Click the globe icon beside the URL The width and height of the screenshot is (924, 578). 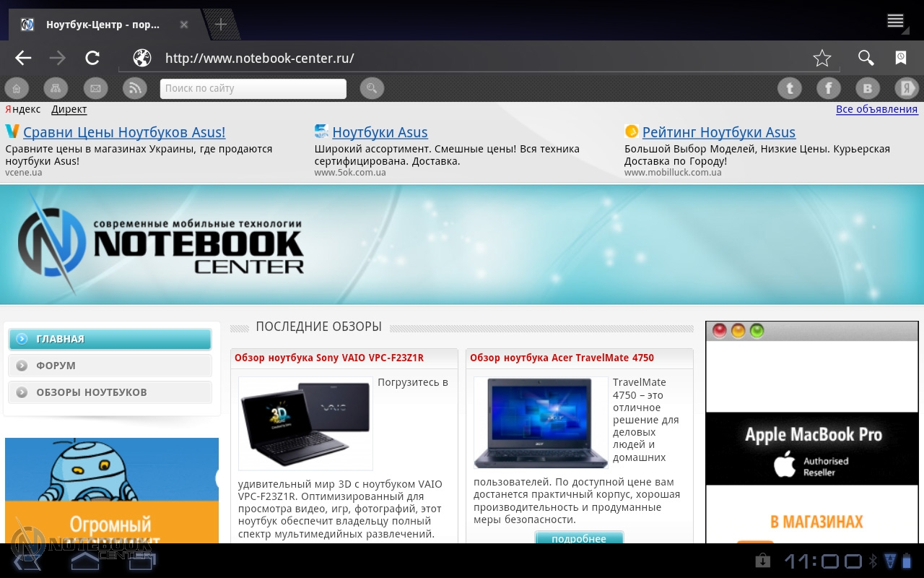pyautogui.click(x=142, y=59)
